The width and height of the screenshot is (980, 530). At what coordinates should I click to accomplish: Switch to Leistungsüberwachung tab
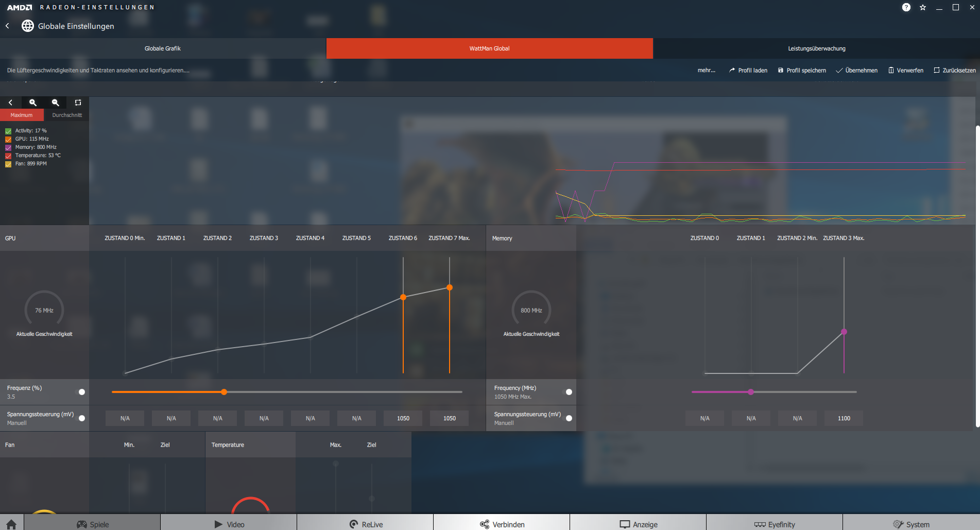click(x=817, y=48)
